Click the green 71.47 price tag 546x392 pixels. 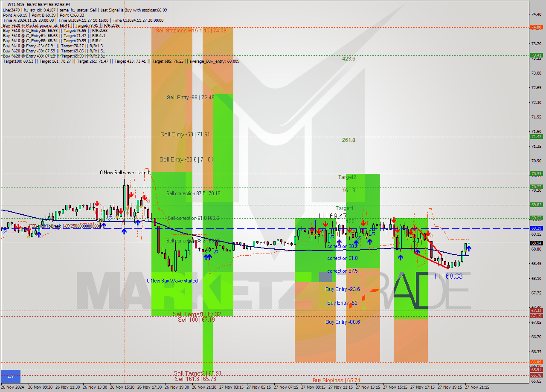pos(536,137)
